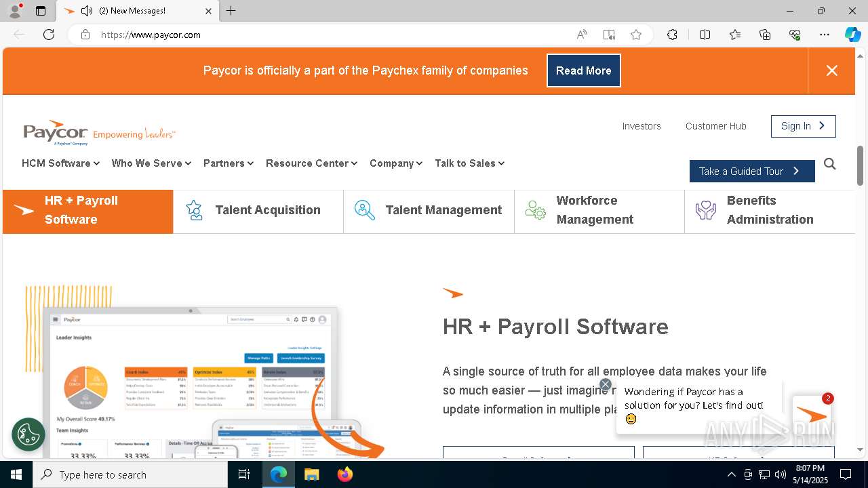Open the volume control in tray
Viewport: 868px width, 488px height.
tap(781, 474)
